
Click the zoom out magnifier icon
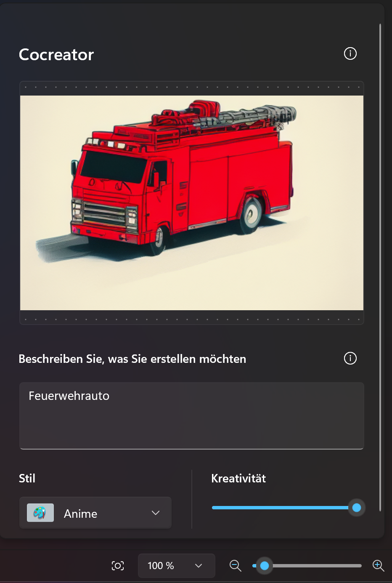[x=236, y=566]
